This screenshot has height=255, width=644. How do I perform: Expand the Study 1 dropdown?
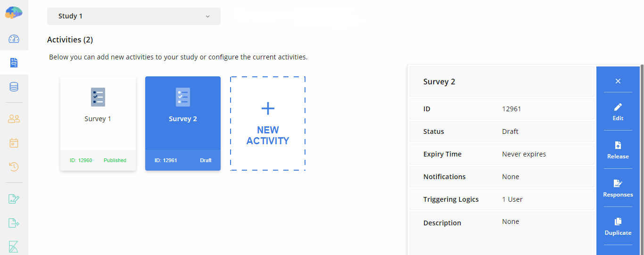click(133, 16)
